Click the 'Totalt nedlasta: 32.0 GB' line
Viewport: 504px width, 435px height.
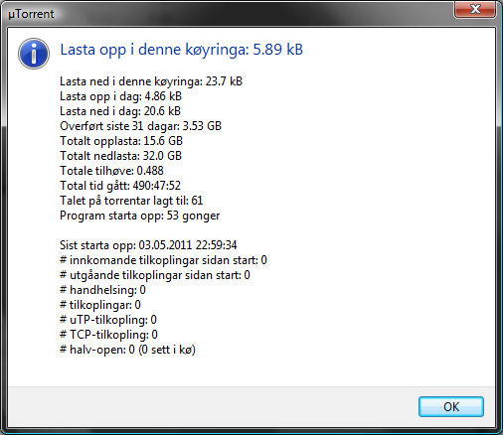(121, 156)
